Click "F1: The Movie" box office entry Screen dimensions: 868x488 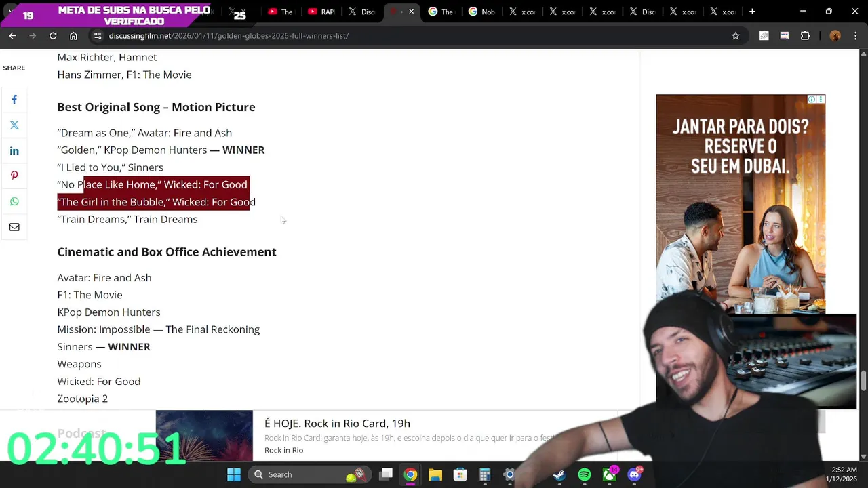click(x=90, y=295)
